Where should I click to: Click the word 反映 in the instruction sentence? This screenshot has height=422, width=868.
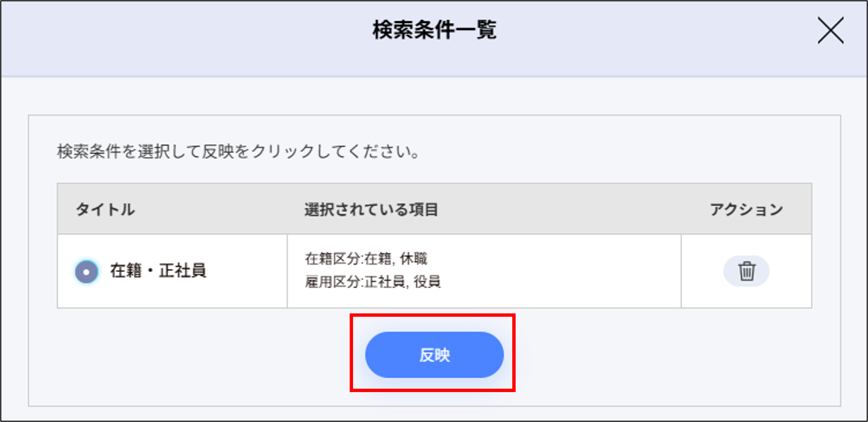pos(218,151)
